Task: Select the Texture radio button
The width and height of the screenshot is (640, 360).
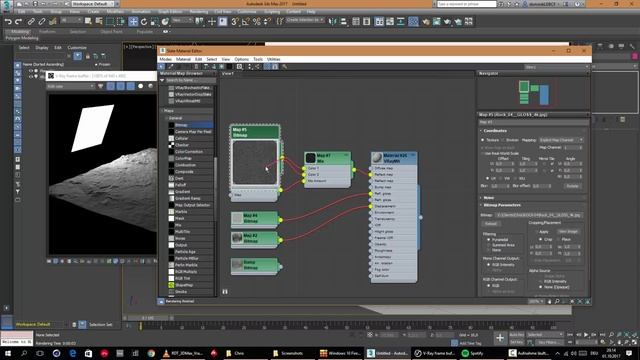Action: [x=483, y=140]
